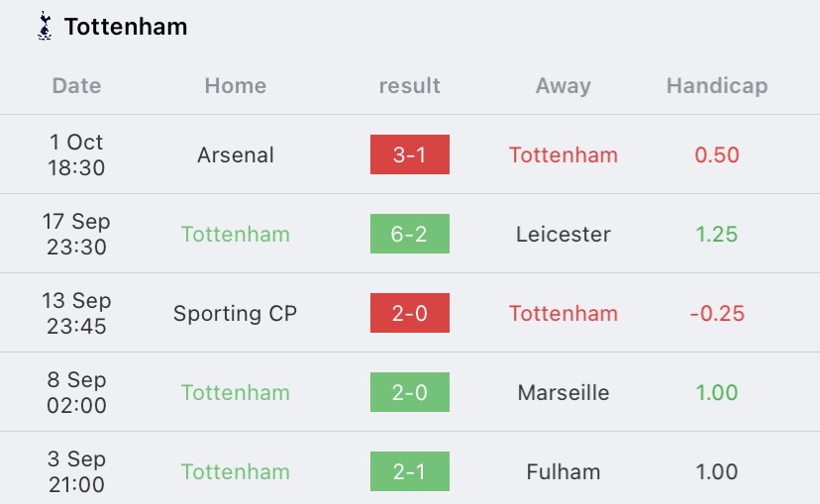The width and height of the screenshot is (820, 504).
Task: Open the red 3-1 result badge
Action: (x=409, y=154)
